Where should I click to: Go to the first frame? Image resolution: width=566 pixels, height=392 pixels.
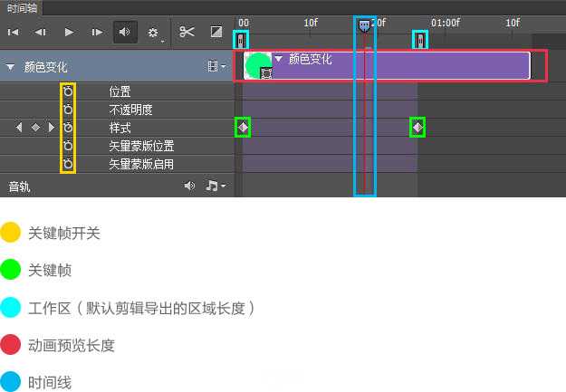pyautogui.click(x=14, y=33)
